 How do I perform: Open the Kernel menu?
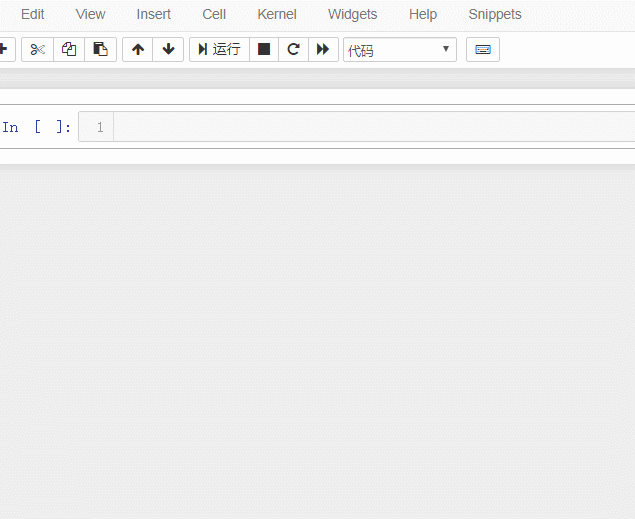click(277, 15)
